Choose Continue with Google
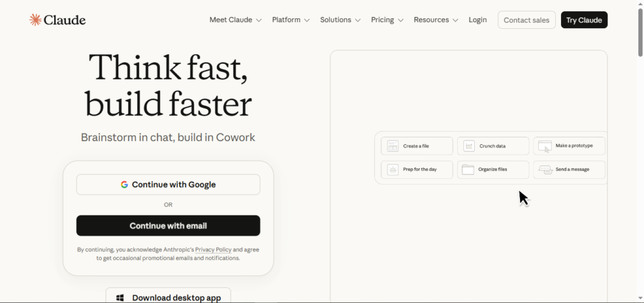 tap(168, 185)
